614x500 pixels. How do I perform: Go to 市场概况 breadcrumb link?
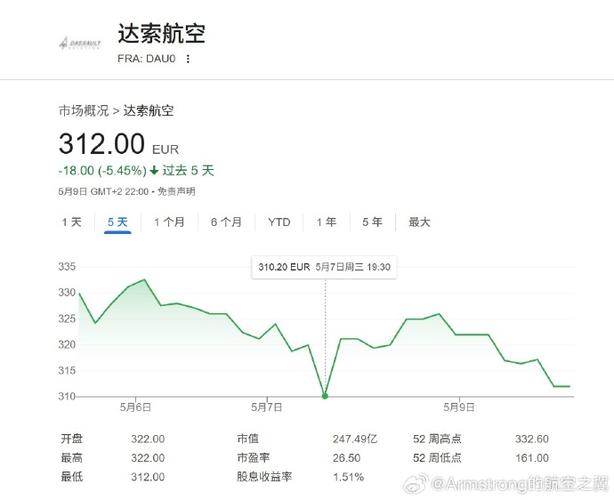pos(83,111)
